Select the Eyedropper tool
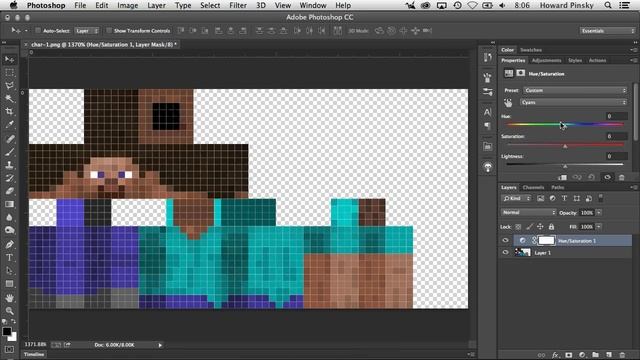This screenshot has width=640, height=360. click(x=9, y=124)
